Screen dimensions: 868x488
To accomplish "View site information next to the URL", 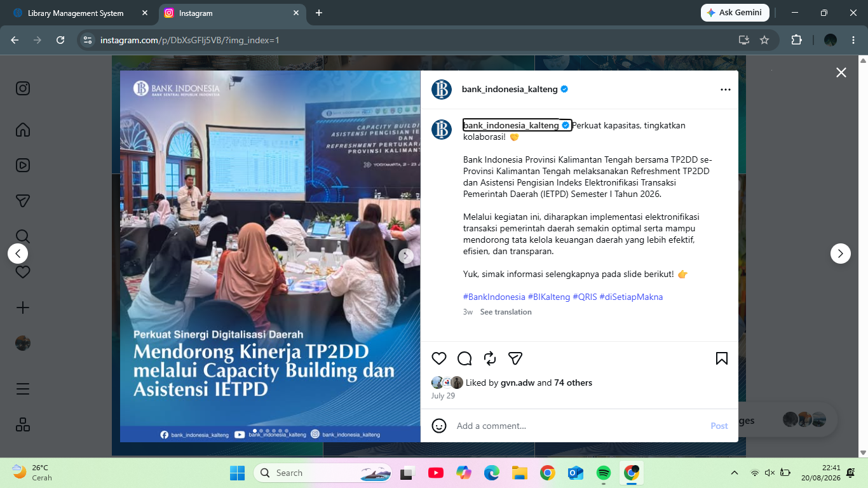I will click(x=88, y=40).
